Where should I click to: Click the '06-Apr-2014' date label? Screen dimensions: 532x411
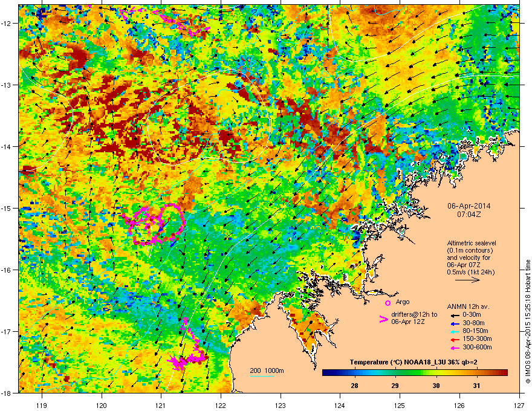click(x=469, y=206)
